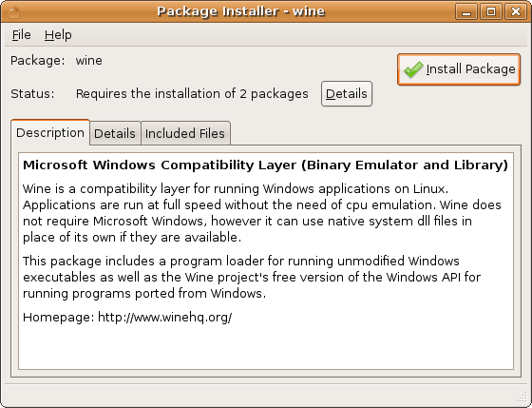The width and height of the screenshot is (532, 408).
Task: Click the paragraph starting 'This package includes'
Action: [252, 277]
